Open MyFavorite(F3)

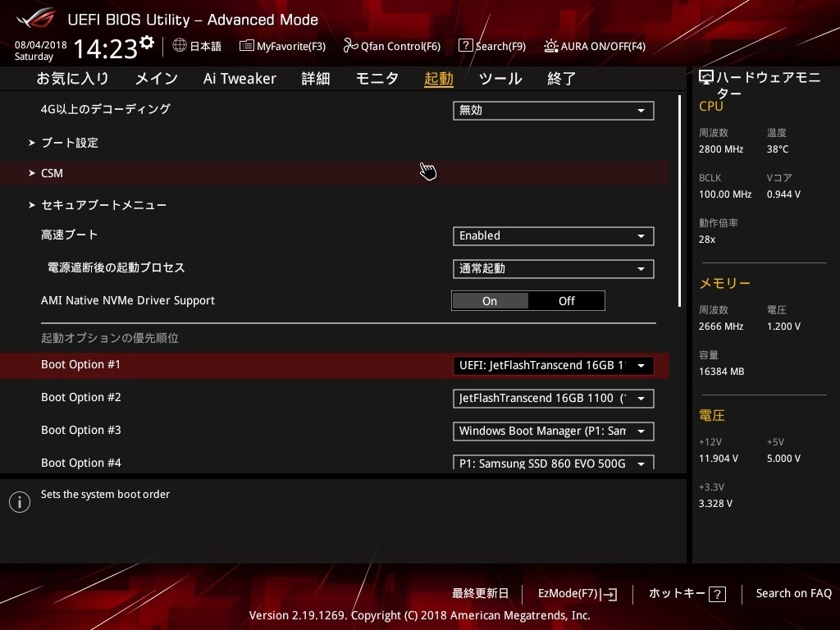[282, 46]
